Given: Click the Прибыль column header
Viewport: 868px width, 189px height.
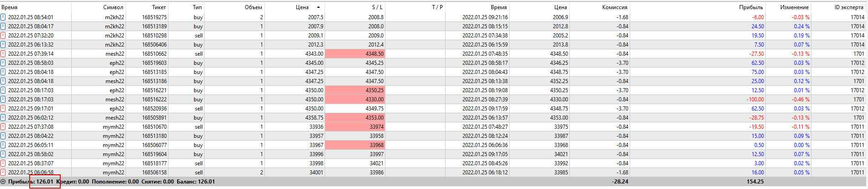Looking at the screenshot, I should click(751, 7).
